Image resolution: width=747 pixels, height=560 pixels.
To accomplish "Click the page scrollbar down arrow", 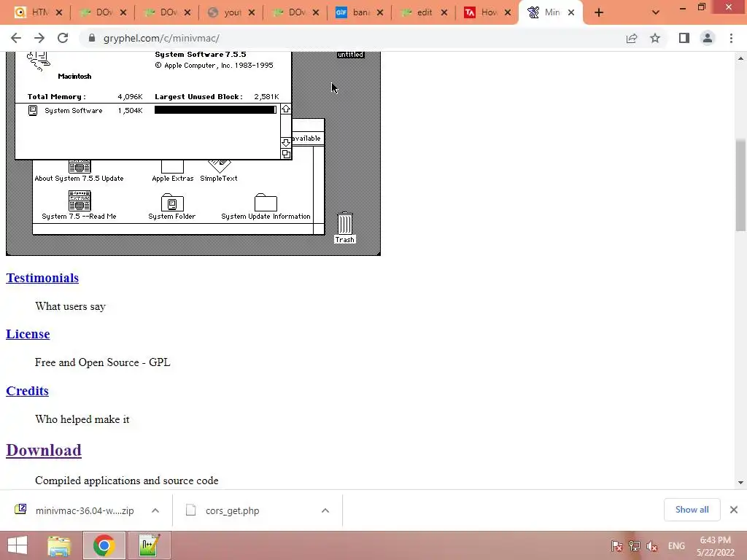I will coord(740,483).
